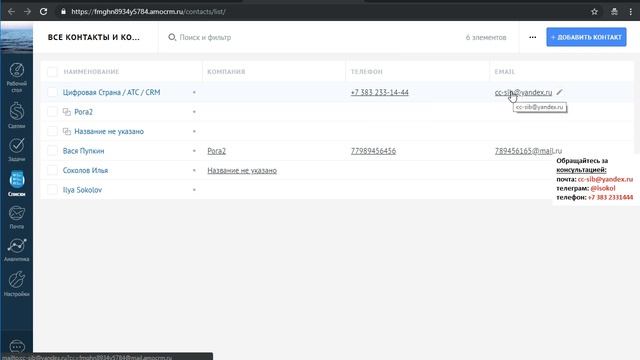The height and width of the screenshot is (360, 640).
Task: Open the ВСЕ КОНТАКТЫ И КО... list selector
Action: click(93, 37)
